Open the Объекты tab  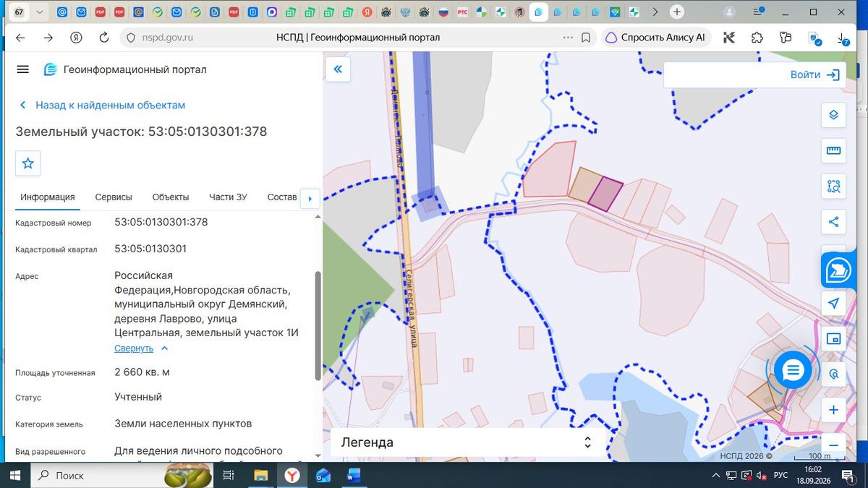[x=171, y=197]
